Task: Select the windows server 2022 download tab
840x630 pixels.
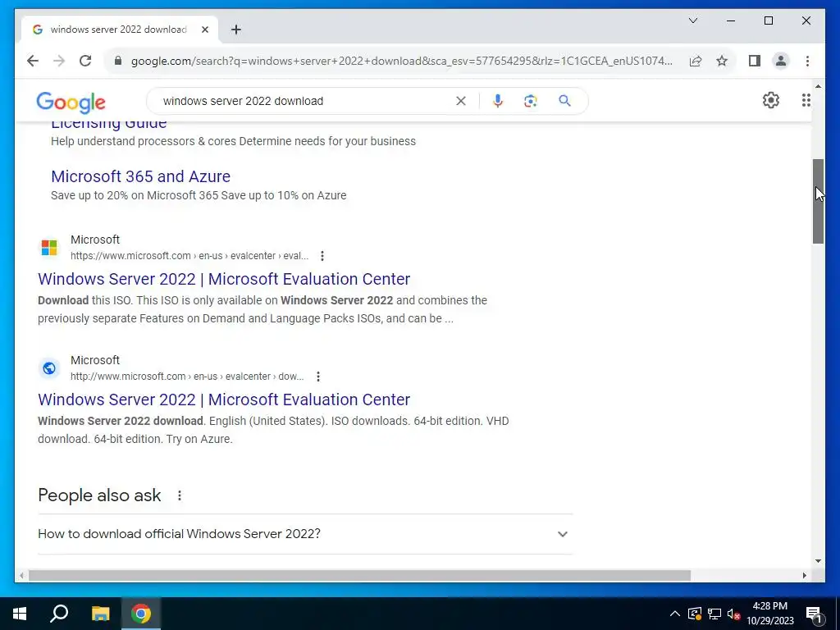Action: [x=119, y=30]
